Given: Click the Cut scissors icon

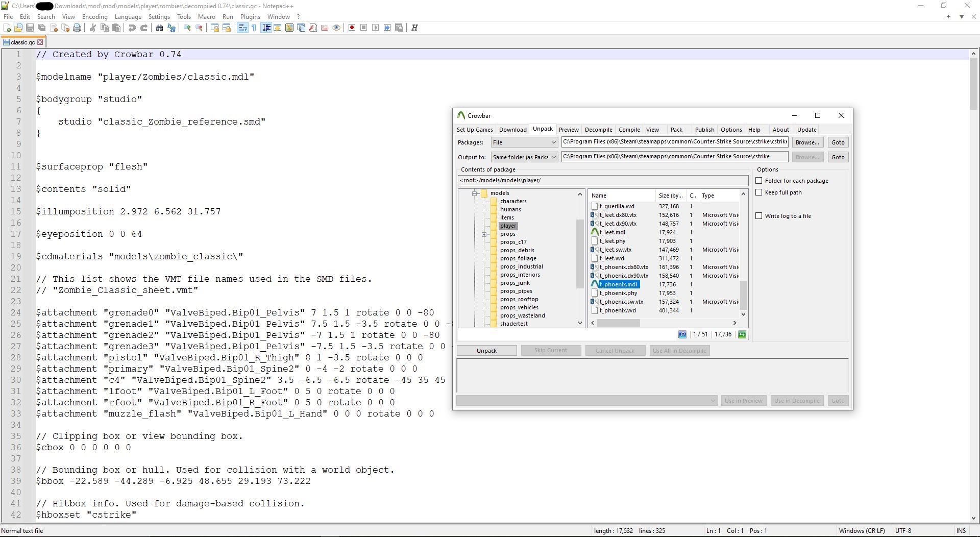Looking at the screenshot, I should point(93,28).
